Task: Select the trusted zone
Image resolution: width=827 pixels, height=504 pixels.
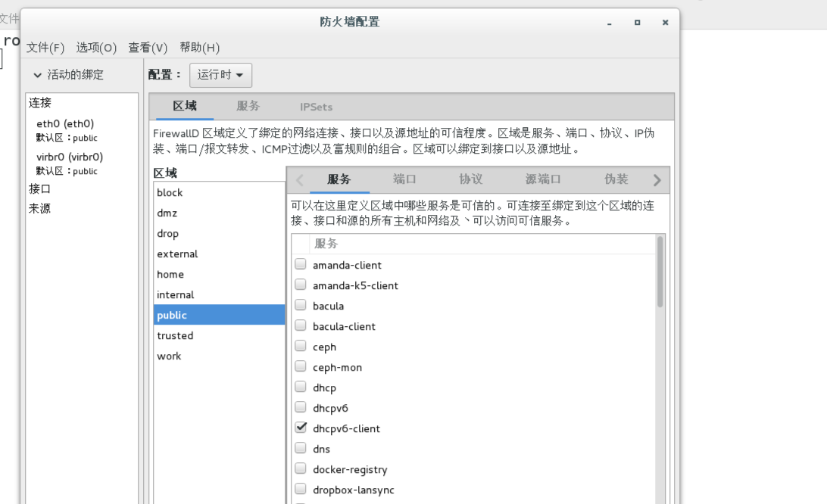Action: 219,335
